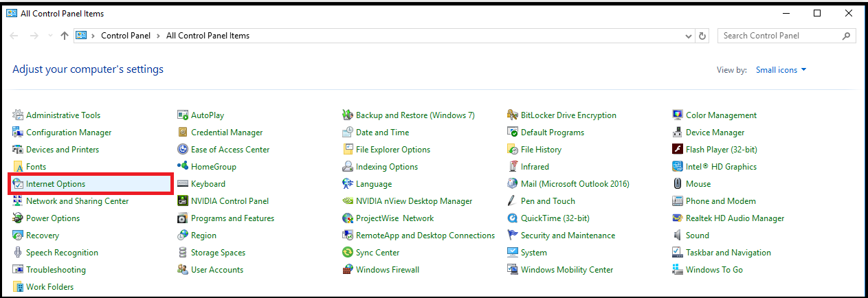Image resolution: width=868 pixels, height=298 pixels.
Task: Open recent locations dropdown arrow
Action: 50,36
